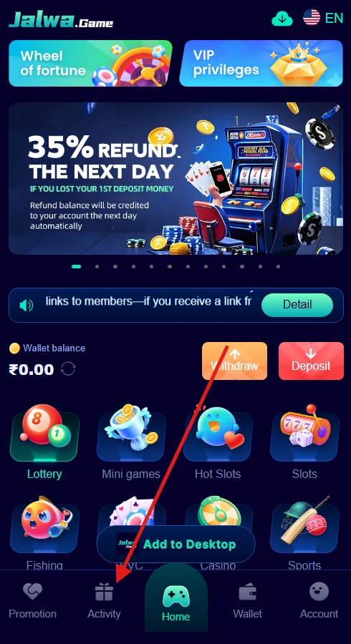The image size is (351, 644).
Task: Open the VIP privileges banner
Action: [261, 63]
